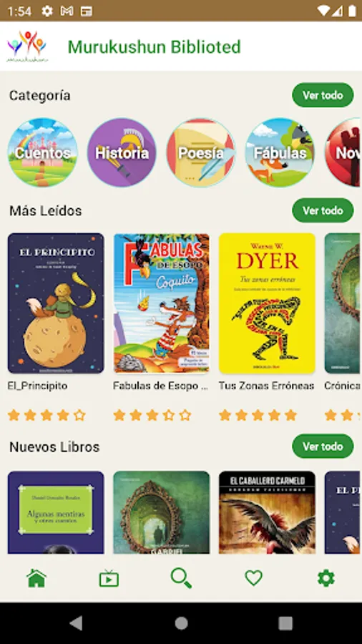Image resolution: width=362 pixels, height=644 pixels.
Task: Tap the Murukushun logo
Action: pyautogui.click(x=27, y=47)
